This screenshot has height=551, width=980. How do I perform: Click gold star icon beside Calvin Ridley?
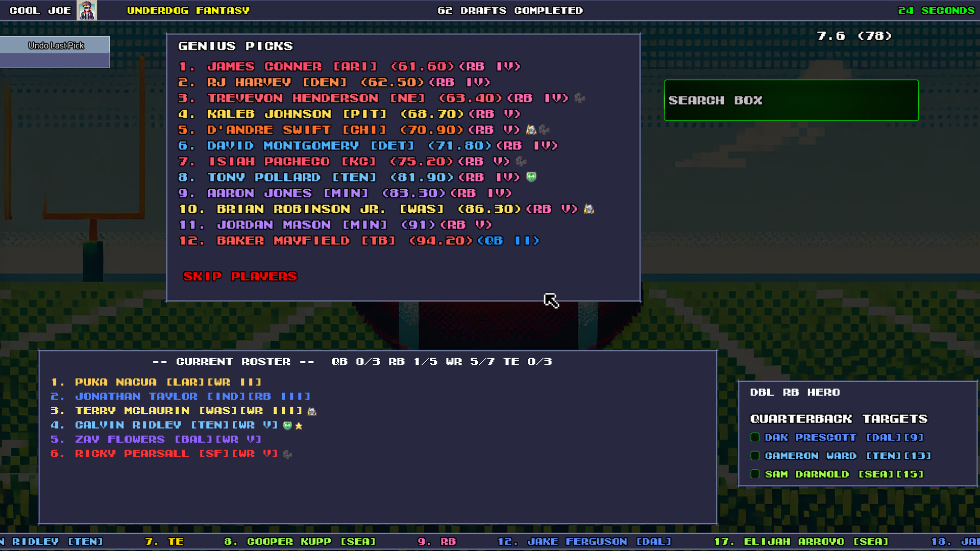point(299,425)
